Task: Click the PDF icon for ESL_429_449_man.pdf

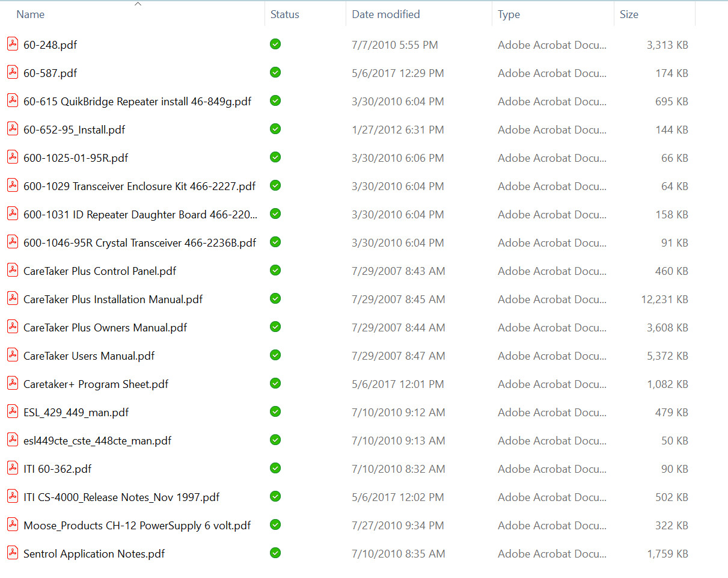Action: point(13,411)
